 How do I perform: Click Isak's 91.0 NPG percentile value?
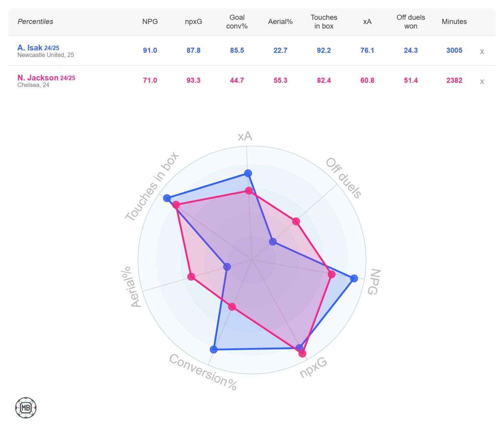[150, 51]
